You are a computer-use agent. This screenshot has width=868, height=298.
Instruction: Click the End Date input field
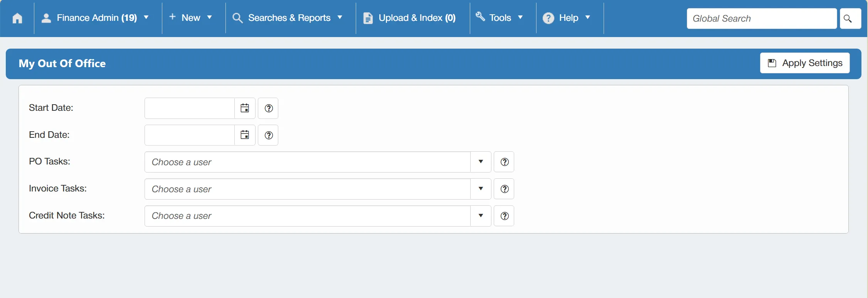click(190, 135)
